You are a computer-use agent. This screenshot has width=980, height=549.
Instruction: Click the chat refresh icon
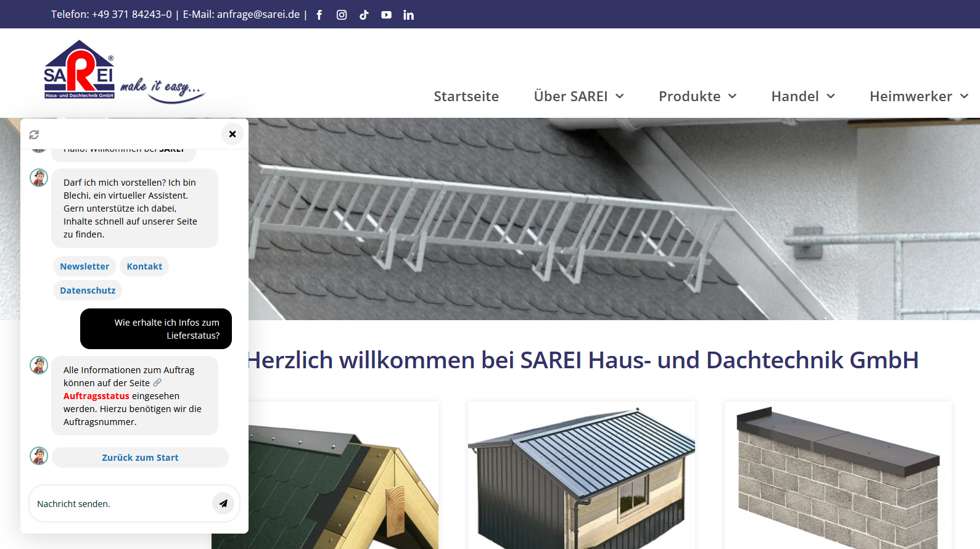(34, 134)
